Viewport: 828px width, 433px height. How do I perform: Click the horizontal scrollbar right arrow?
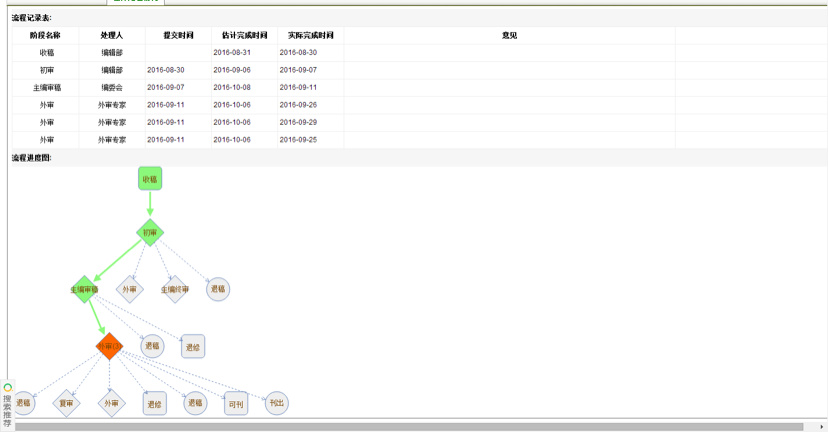point(822,427)
